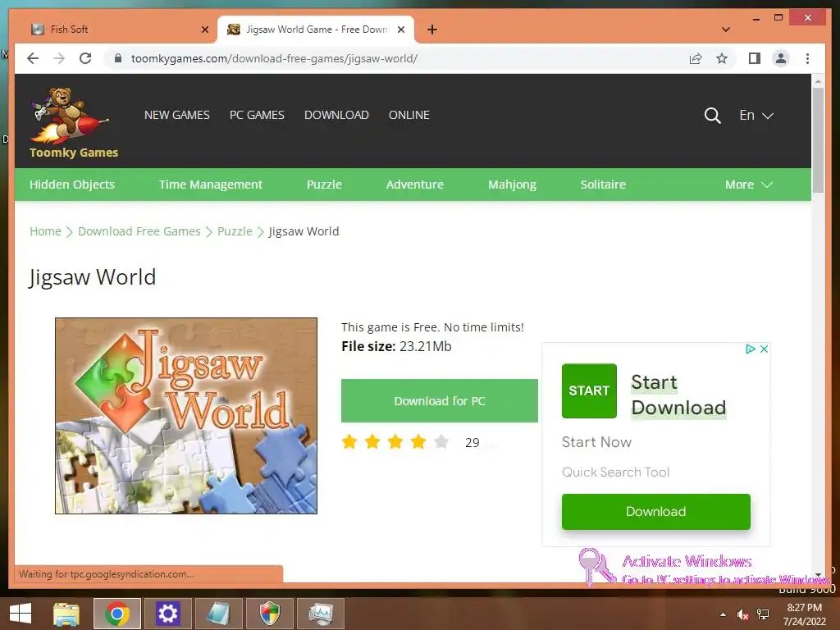Click the rating count 29
This screenshot has height=630, width=840.
tap(472, 442)
